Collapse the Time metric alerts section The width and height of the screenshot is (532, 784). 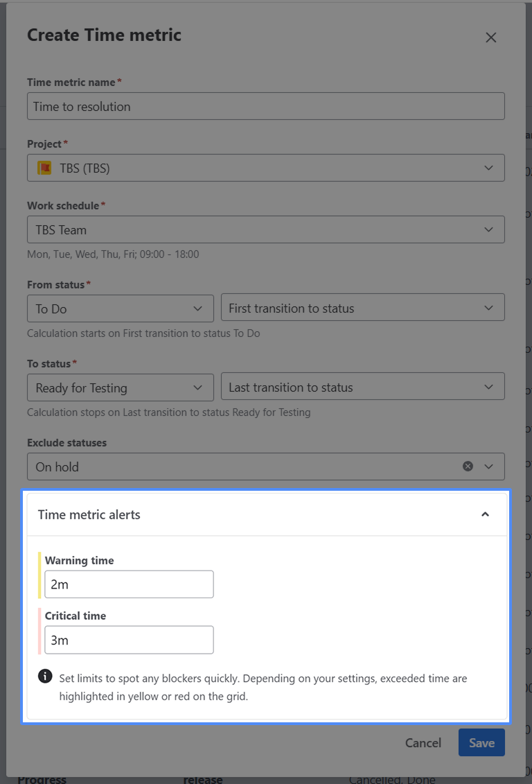[x=485, y=514]
